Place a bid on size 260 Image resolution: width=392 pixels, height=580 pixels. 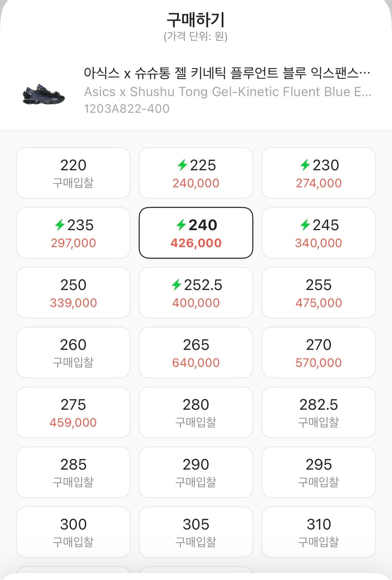tap(73, 353)
